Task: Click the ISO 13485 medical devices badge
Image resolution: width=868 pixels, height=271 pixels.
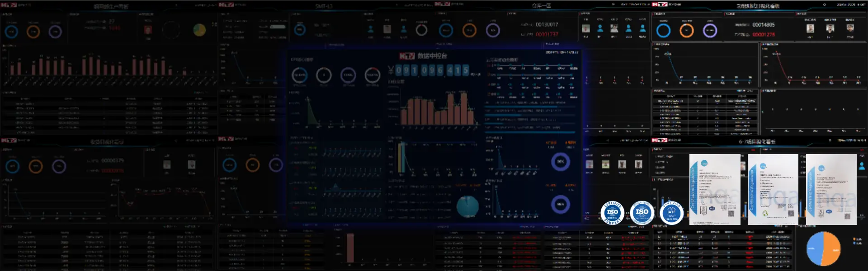Action: [642, 213]
